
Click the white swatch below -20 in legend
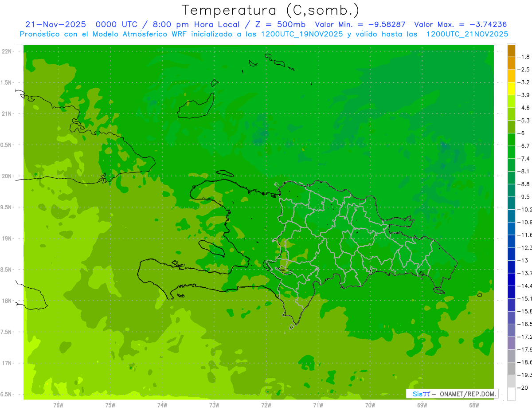pyautogui.click(x=511, y=394)
